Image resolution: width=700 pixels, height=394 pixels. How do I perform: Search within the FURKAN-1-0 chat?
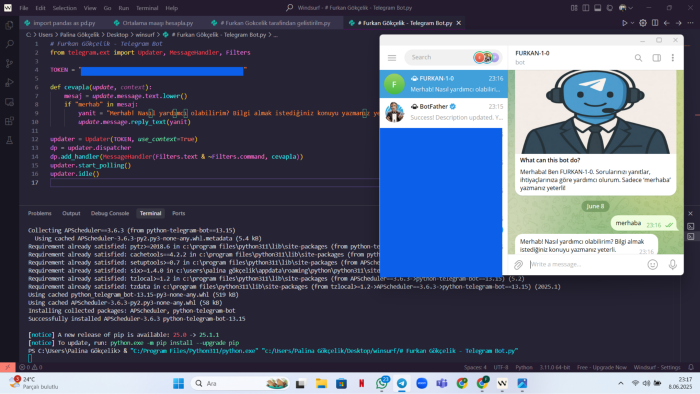pyautogui.click(x=638, y=58)
